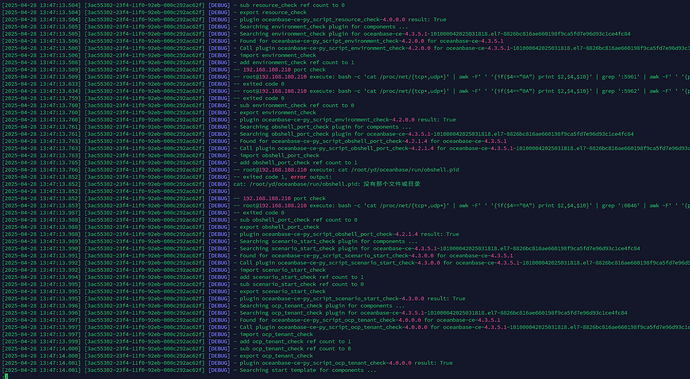690x379 pixels.
Task: Click 'add environment_check ref count to 1'
Action: pyautogui.click(x=294, y=63)
